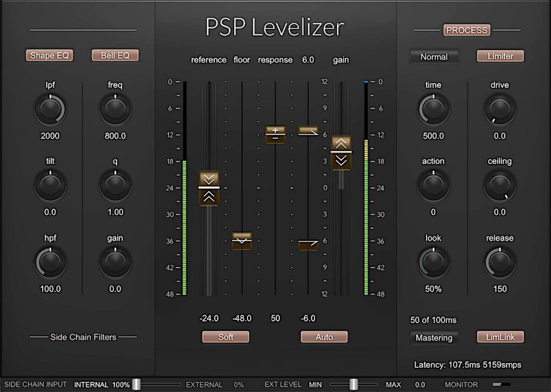Screen dimensions: 551x392
Task: Click the Mastering mode button
Action: coord(434,338)
